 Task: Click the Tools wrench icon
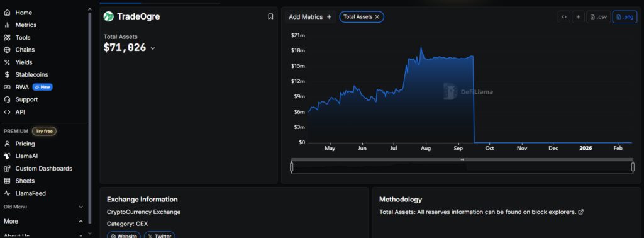(x=7, y=37)
